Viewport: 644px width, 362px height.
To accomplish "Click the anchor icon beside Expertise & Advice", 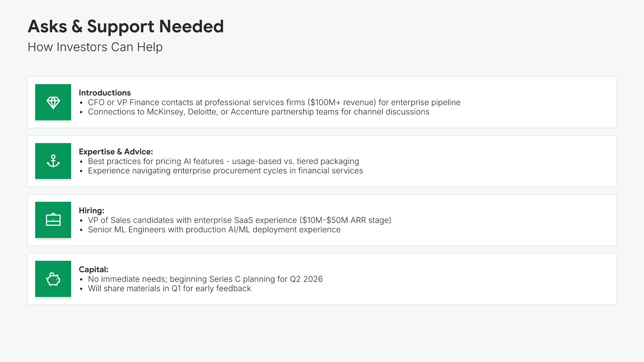I will click(x=53, y=161).
